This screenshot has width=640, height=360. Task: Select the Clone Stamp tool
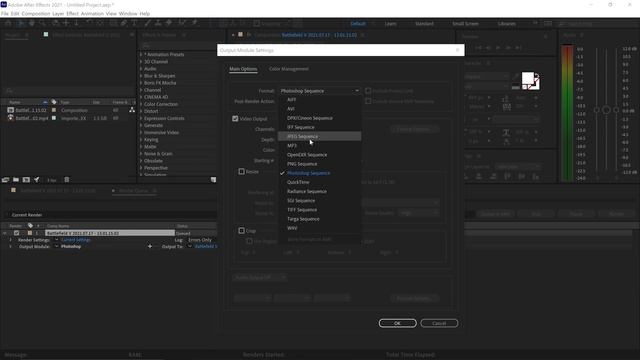point(158,23)
